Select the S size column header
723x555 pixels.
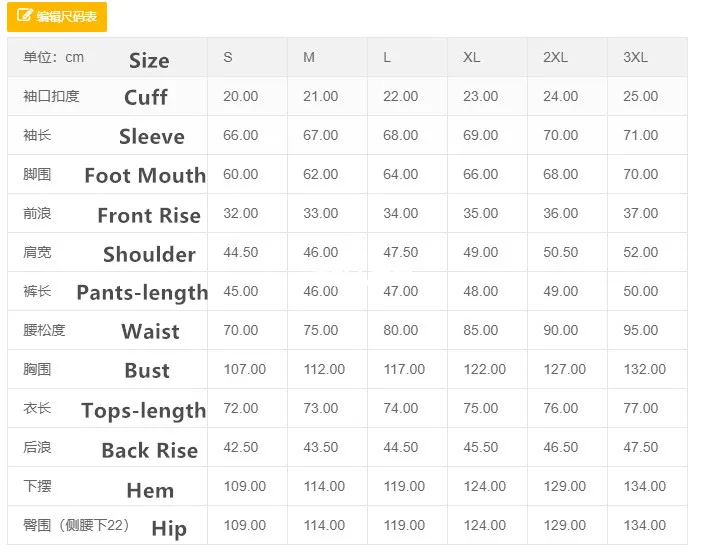tap(228, 57)
